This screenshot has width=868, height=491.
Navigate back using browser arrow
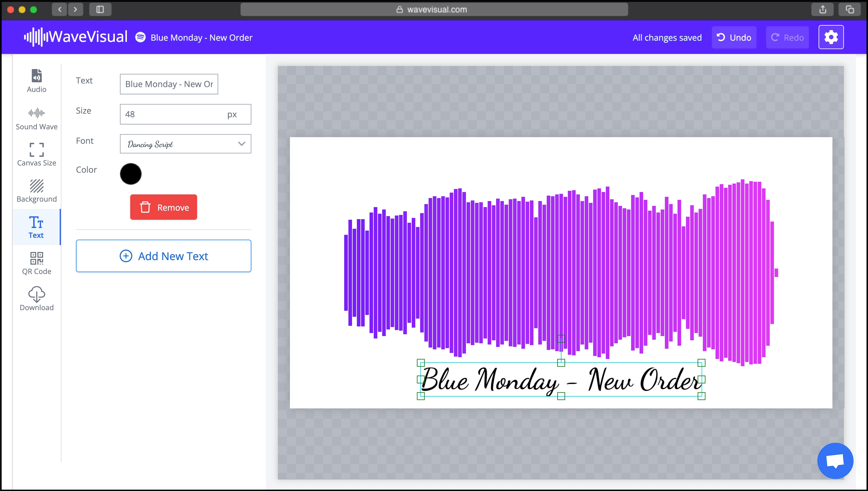(x=59, y=9)
